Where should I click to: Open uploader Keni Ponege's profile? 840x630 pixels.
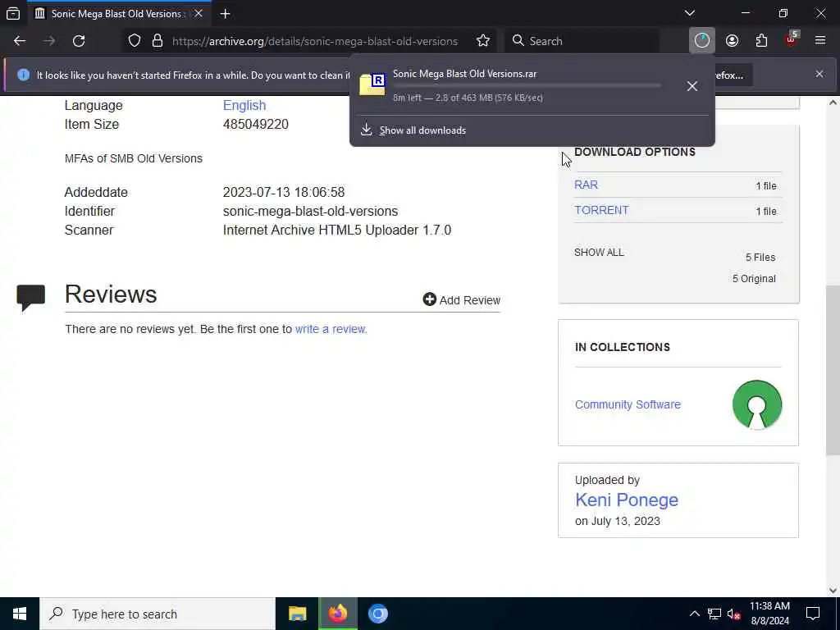[627, 500]
